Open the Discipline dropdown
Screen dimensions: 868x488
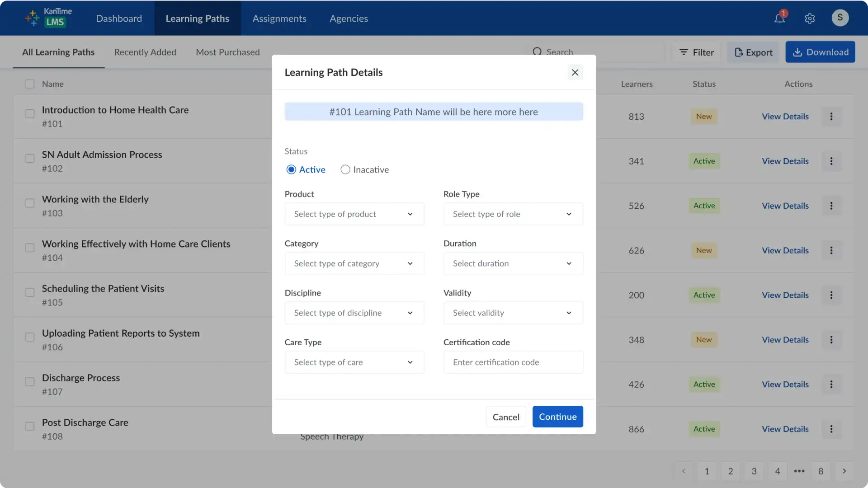pos(354,313)
